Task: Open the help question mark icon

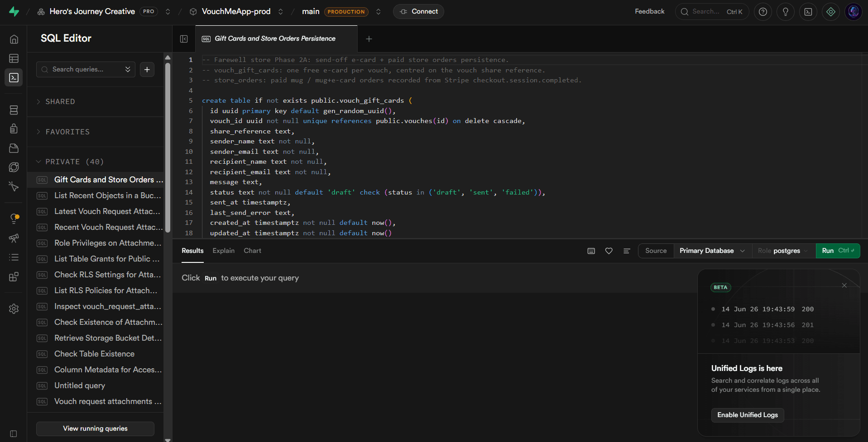Action: 763,12
